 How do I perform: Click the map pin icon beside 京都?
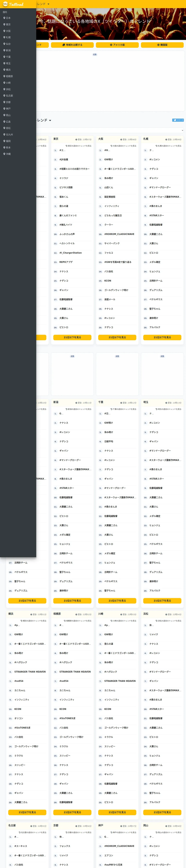4,102
